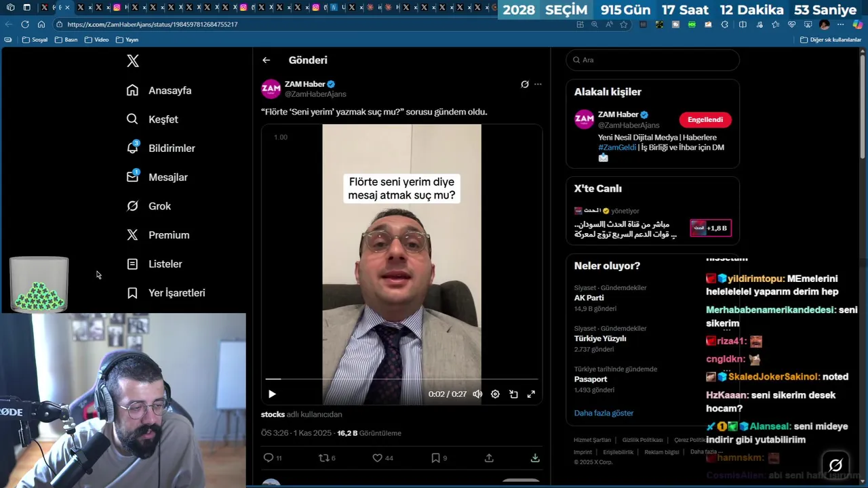868x488 pixels.
Task: Open the browser profile avatar
Action: 825,24
